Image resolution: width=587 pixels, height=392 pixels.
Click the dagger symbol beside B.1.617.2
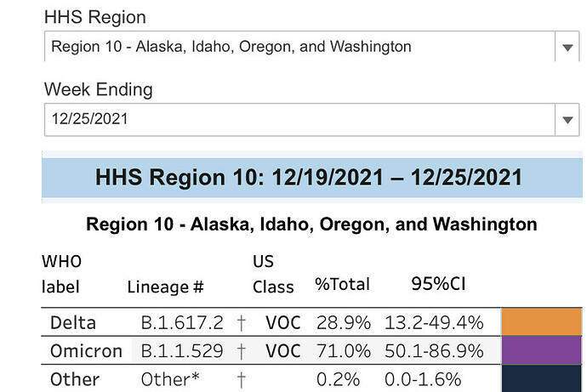pos(242,323)
